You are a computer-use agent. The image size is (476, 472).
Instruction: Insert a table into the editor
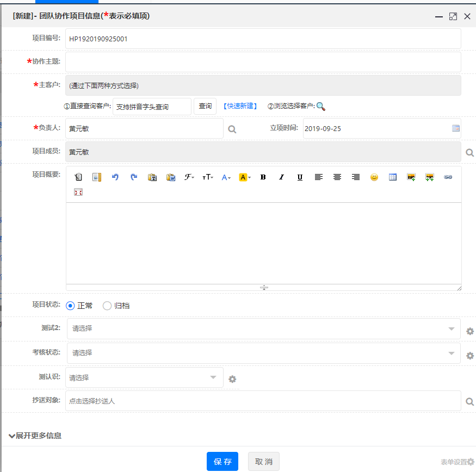click(x=393, y=177)
